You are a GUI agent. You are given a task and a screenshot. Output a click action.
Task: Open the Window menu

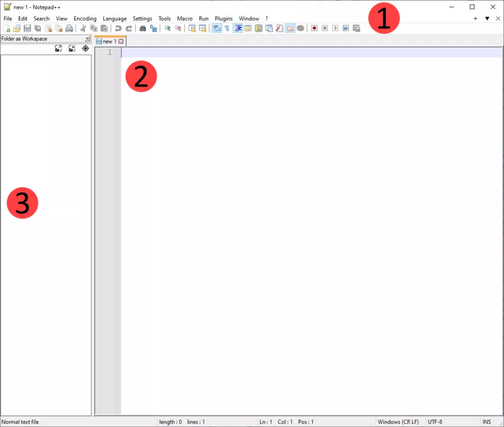point(249,19)
